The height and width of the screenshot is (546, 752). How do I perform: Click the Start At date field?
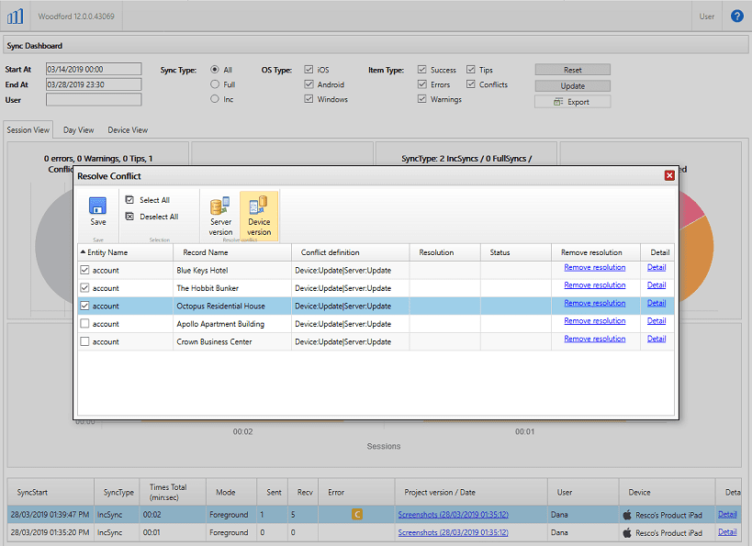94,69
